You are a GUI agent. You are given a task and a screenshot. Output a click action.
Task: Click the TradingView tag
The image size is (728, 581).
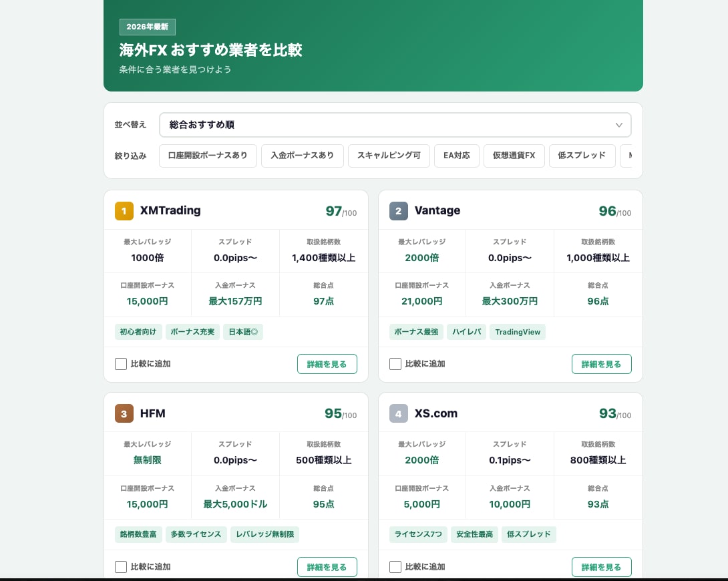point(518,332)
